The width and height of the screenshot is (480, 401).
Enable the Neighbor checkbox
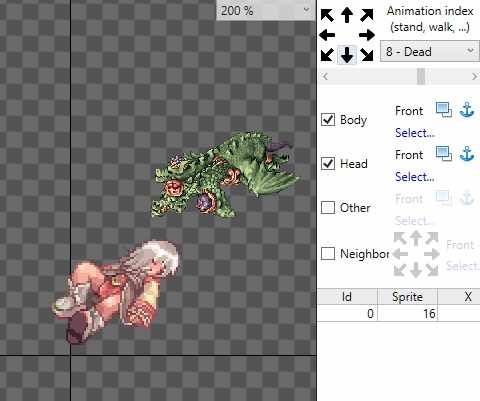[x=328, y=253]
